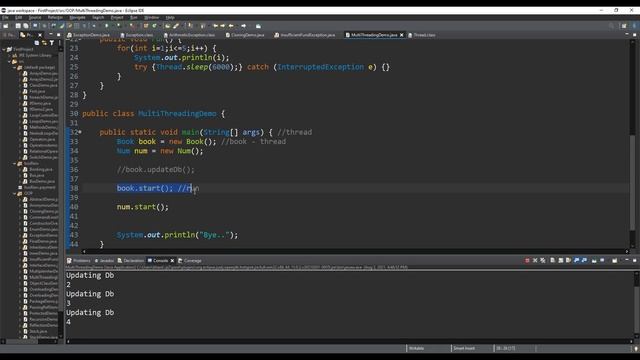Click 'System.out.println("Bye..");' on line 43
640x360 pixels.
click(x=177, y=235)
